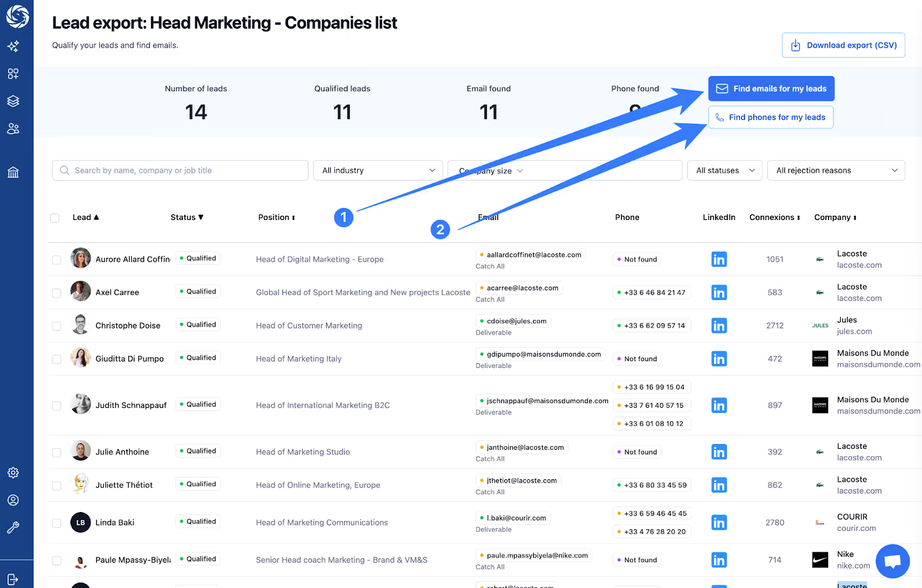Click phone number +33 6 80 33 45 59
Viewport: 922px width, 588px height.
click(x=652, y=485)
